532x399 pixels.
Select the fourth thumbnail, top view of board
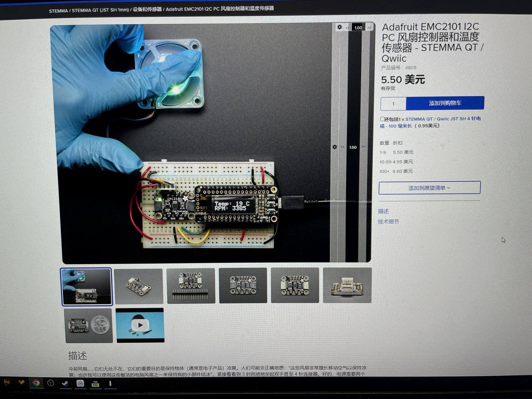(243, 285)
